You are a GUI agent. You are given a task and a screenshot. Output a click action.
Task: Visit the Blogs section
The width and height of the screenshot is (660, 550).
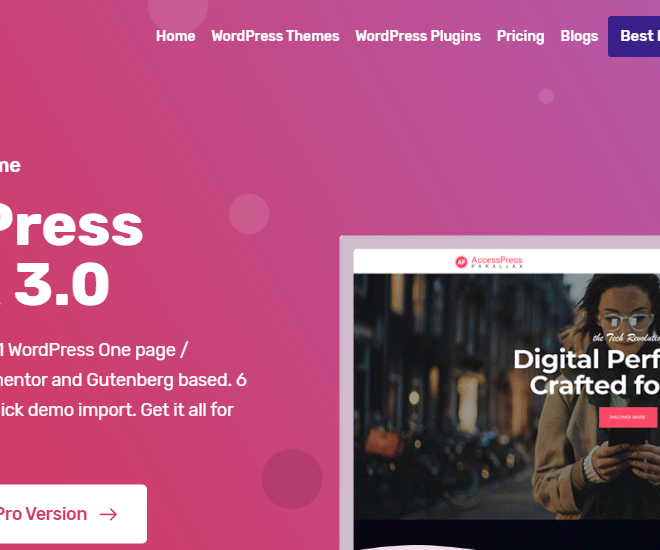click(579, 36)
